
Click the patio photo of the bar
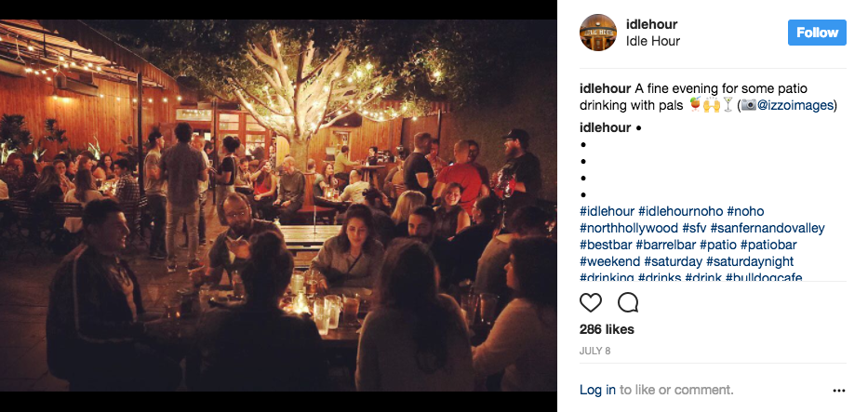click(278, 206)
